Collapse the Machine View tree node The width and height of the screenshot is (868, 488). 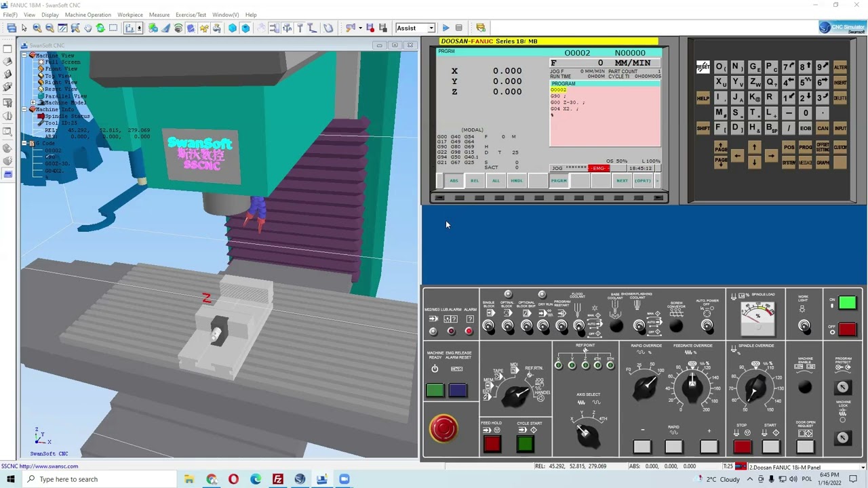pos(24,56)
